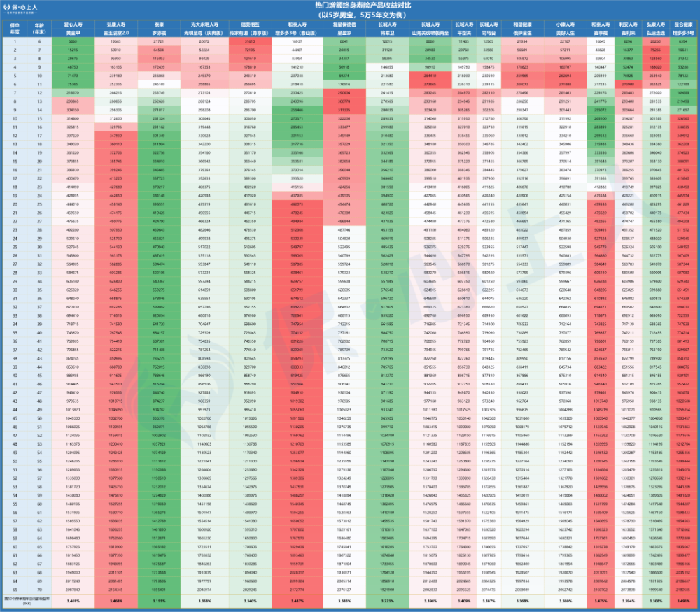Viewport: 700px width, 612px height.
Task: Click the cell with value 31610
Action: (x=250, y=41)
